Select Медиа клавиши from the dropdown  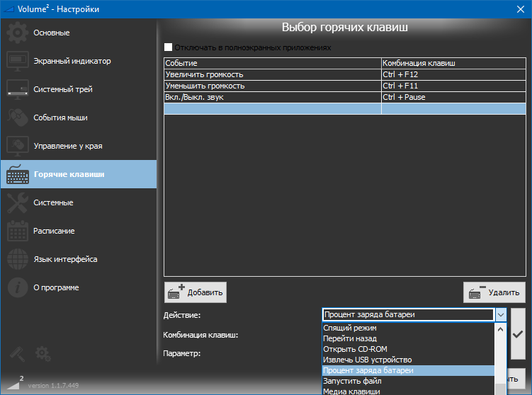point(408,391)
